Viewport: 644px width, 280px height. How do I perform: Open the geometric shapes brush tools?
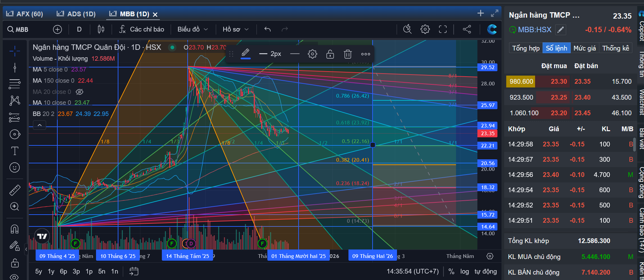coord(15,134)
